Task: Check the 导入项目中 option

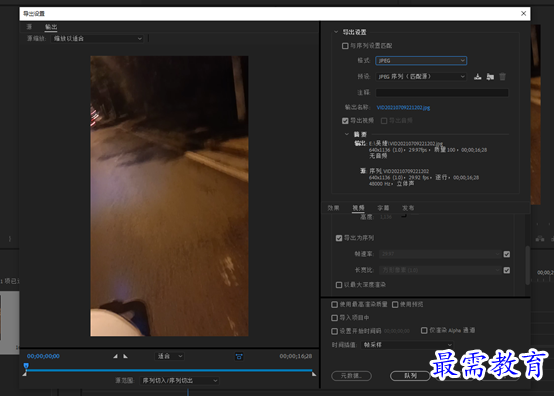Action: point(335,318)
